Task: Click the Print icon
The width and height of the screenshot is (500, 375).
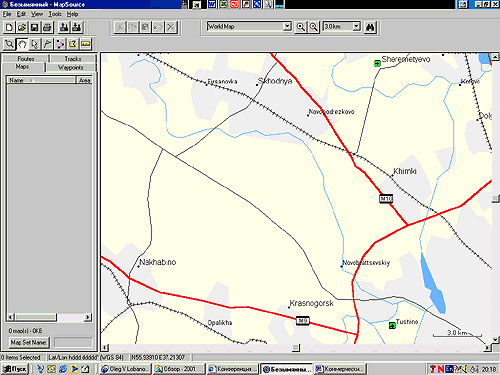Action: tap(47, 27)
